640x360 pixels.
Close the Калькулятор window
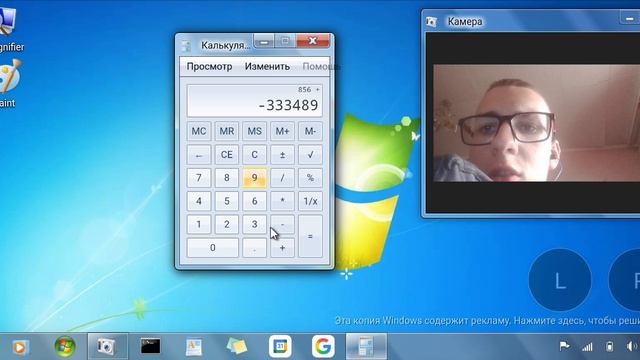coord(313,41)
